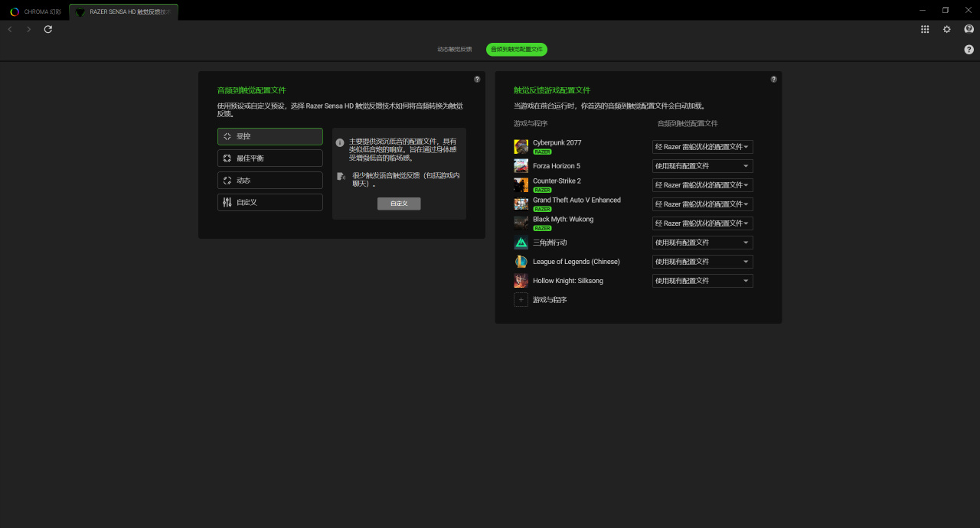Click the help icon below the top toolbar
980x528 pixels.
[969, 49]
